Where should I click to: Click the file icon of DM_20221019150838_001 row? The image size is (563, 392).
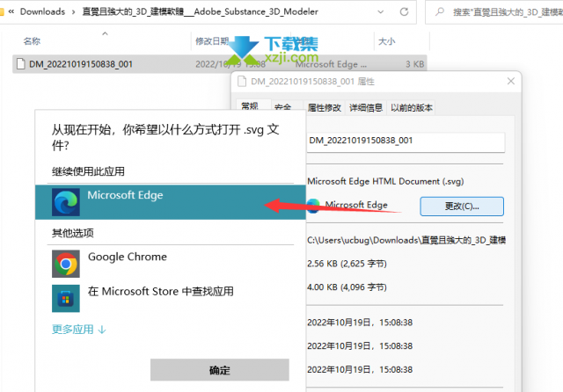(x=21, y=64)
